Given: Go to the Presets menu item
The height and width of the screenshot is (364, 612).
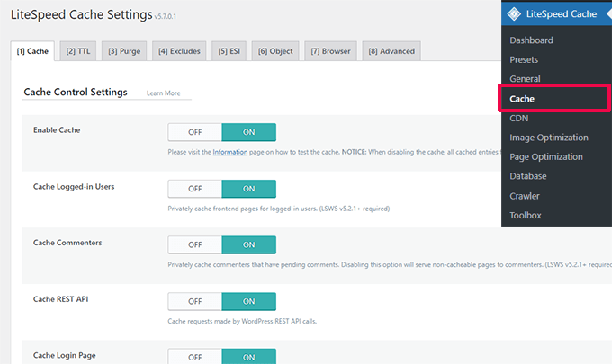Looking at the screenshot, I should [524, 59].
